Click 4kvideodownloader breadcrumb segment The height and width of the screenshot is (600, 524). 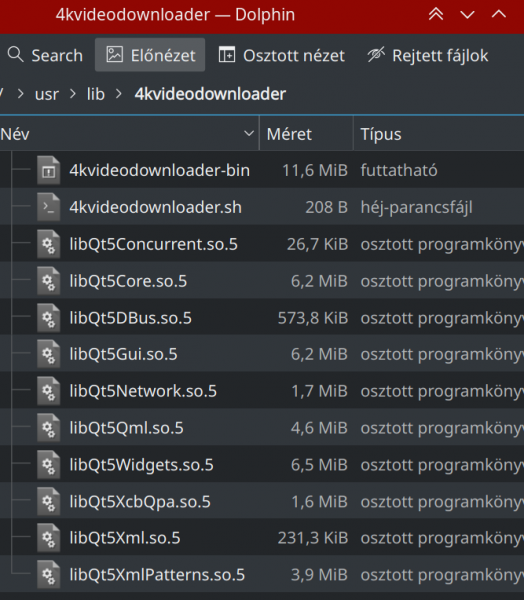click(x=210, y=94)
